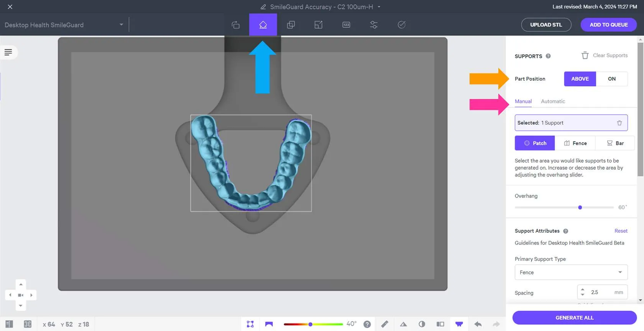Select the Patch support type
This screenshot has width=644, height=331.
(535, 143)
